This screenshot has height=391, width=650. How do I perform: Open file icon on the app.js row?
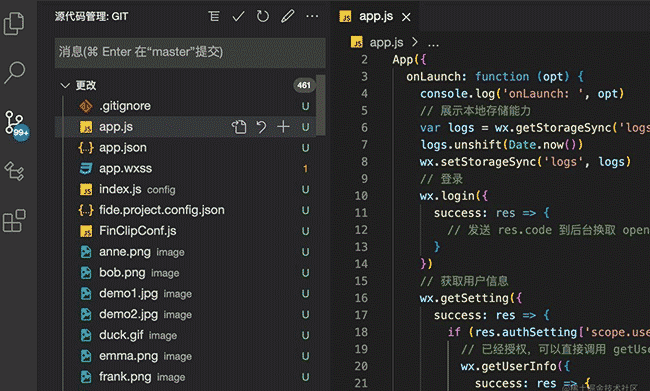[239, 127]
